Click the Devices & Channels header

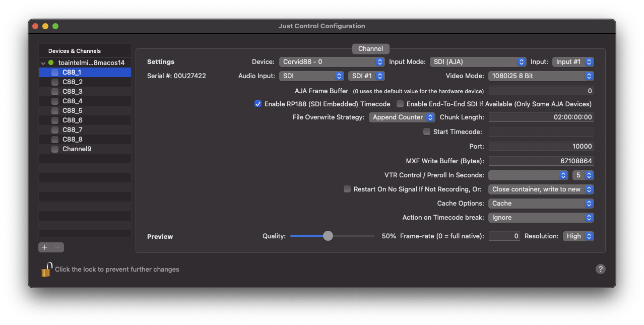[75, 51]
